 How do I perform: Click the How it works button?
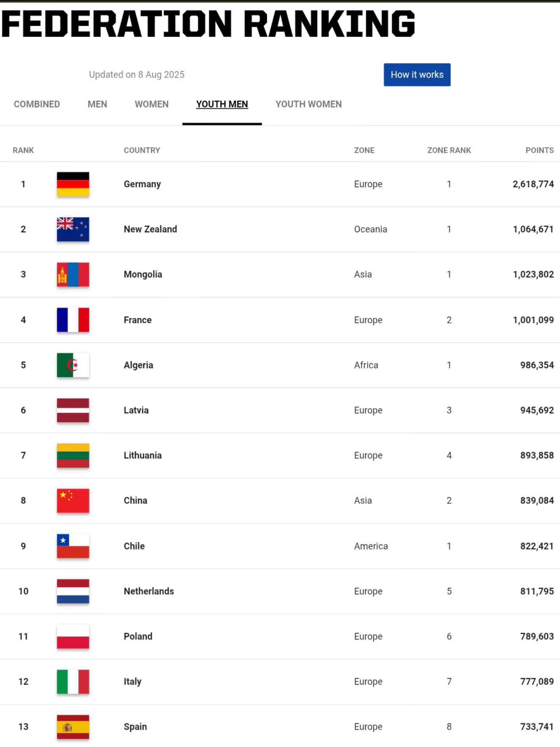417,75
